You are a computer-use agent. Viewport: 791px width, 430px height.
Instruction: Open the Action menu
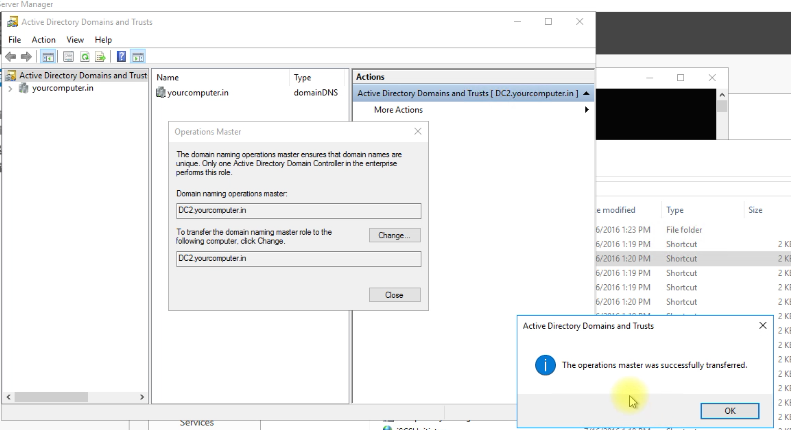(43, 40)
